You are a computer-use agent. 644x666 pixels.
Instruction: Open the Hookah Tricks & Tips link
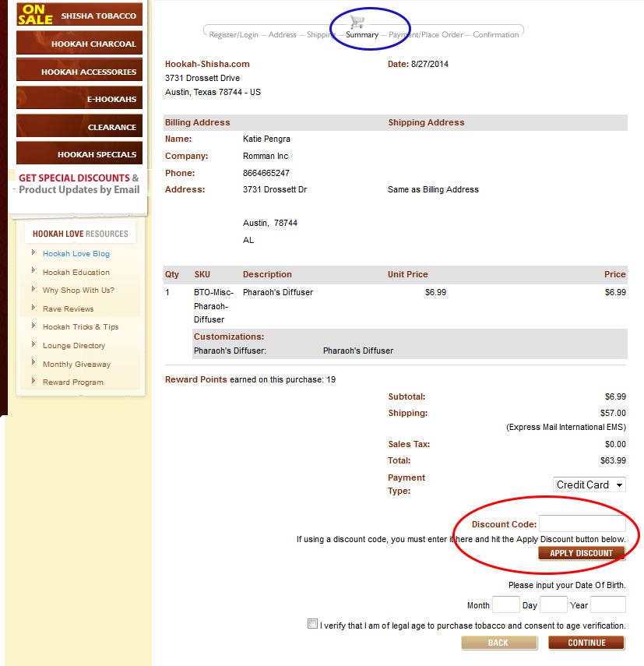pyautogui.click(x=80, y=326)
